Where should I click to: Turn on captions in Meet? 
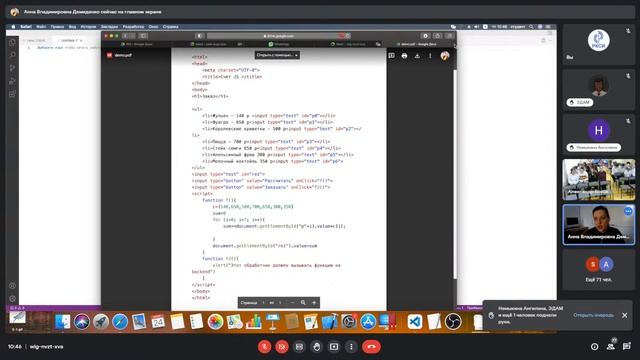[x=299, y=347]
